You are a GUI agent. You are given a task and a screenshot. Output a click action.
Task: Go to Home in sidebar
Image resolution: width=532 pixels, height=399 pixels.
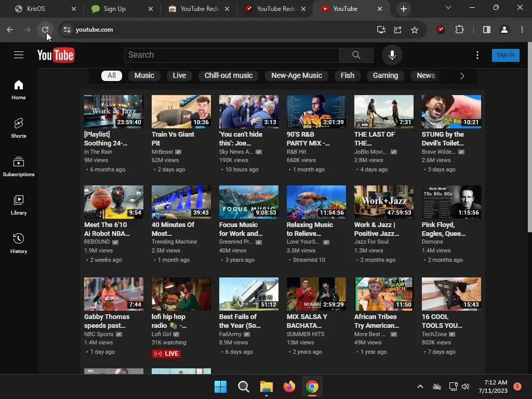[19, 90]
